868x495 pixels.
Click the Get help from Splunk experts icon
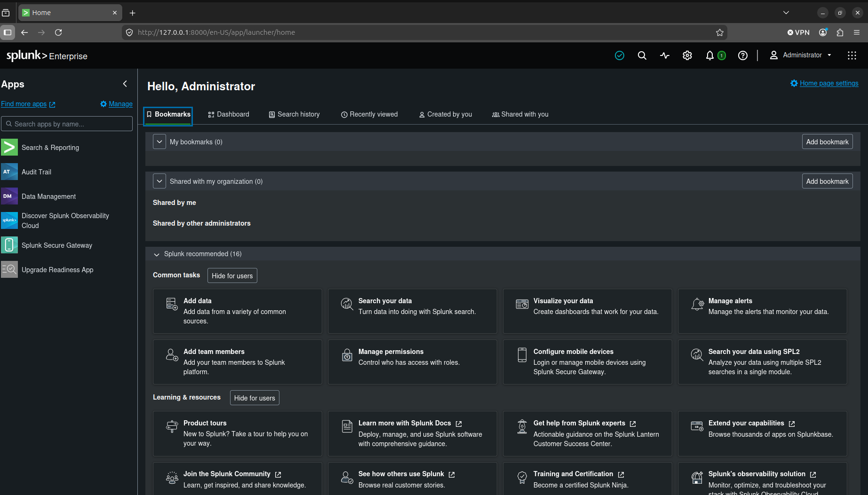522,426
